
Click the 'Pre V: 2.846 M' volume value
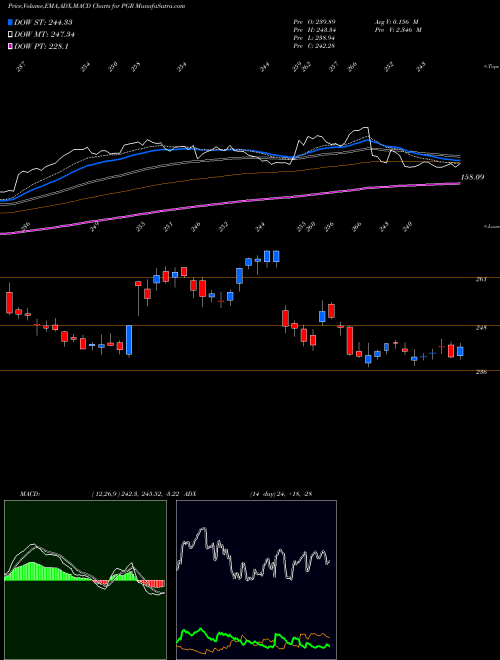pyautogui.click(x=398, y=30)
